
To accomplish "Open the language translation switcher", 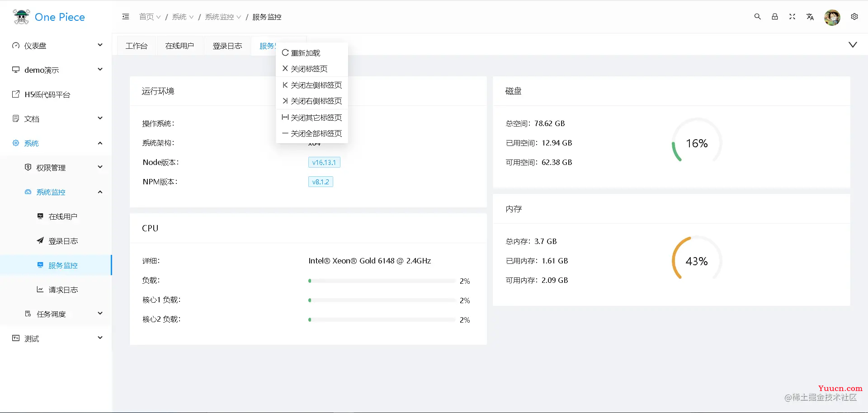I will [x=810, y=17].
